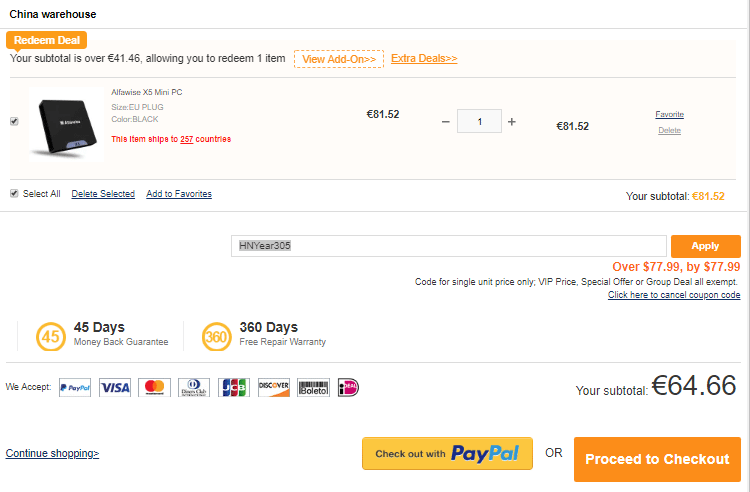Open the View Add-On deals
Screen dimensions: 750x492
pyautogui.click(x=339, y=59)
